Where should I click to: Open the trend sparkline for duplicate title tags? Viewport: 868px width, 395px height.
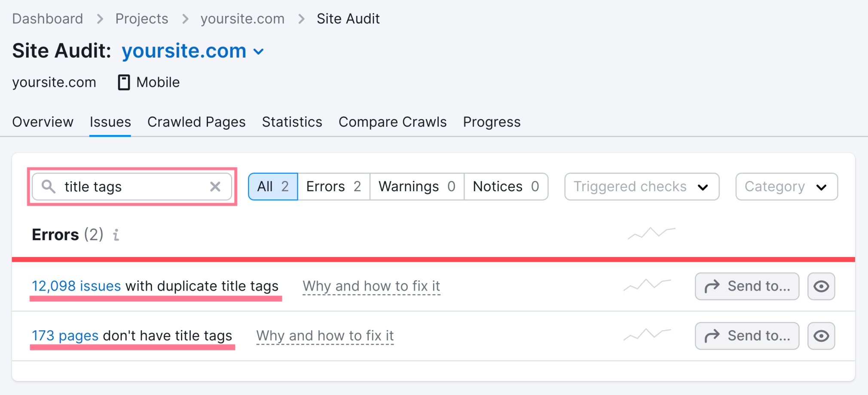pyautogui.click(x=647, y=285)
